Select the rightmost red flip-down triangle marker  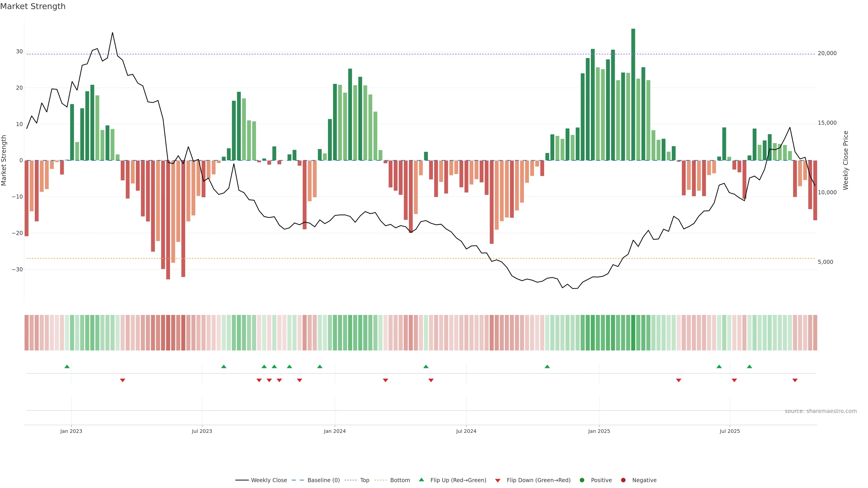[795, 380]
